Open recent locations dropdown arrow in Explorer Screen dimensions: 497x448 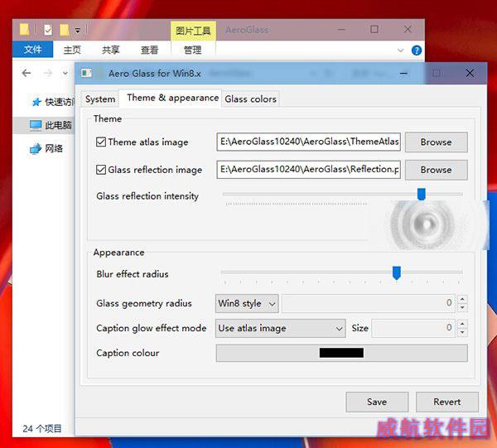pos(65,74)
